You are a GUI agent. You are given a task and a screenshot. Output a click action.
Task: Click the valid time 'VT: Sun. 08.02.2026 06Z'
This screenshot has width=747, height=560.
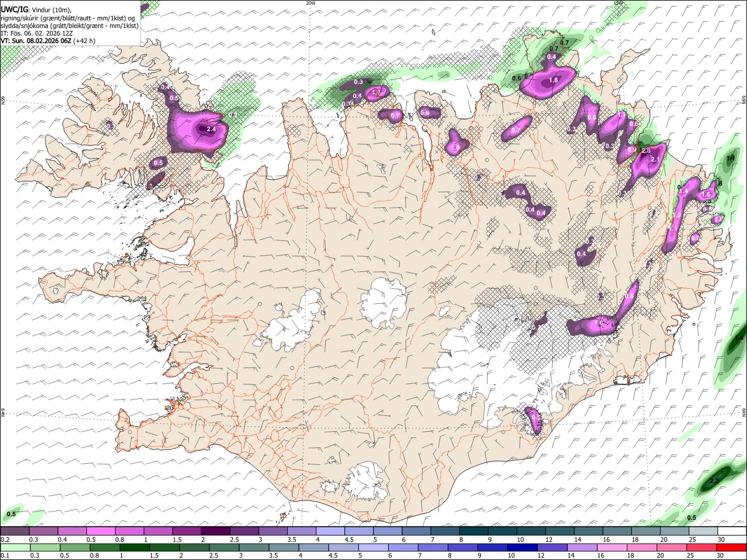coord(36,41)
